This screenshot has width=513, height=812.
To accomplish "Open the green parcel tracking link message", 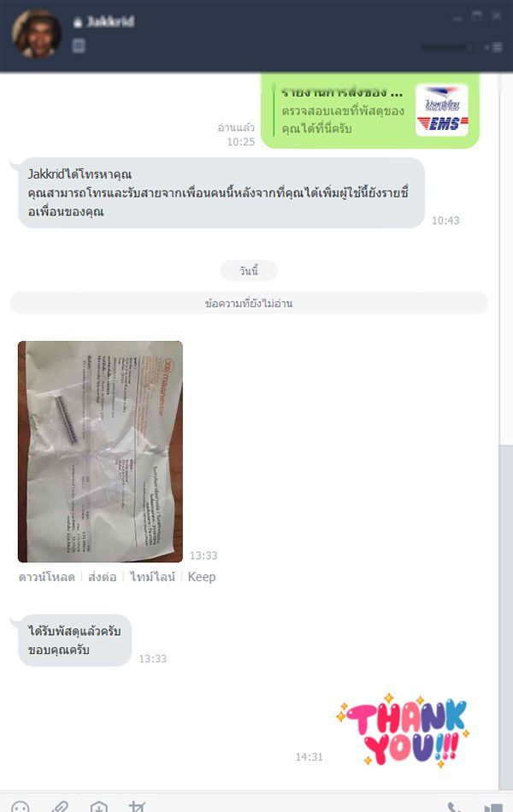I will pos(370,110).
